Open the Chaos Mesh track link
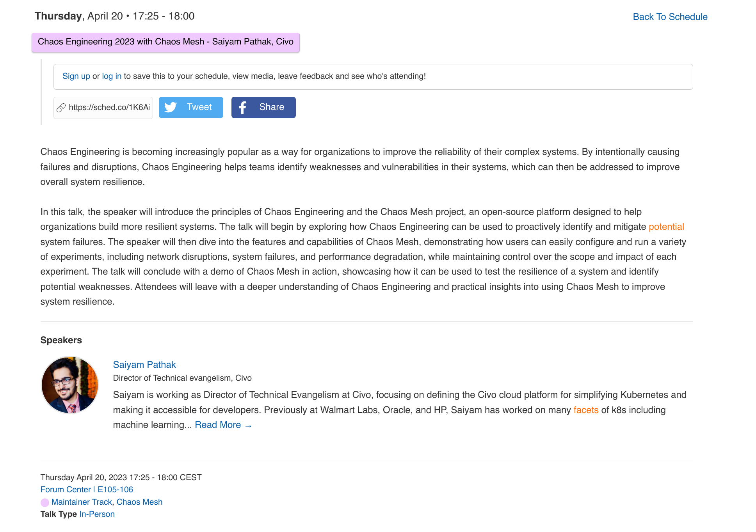Screen dimensions: 756x532 pos(139,502)
